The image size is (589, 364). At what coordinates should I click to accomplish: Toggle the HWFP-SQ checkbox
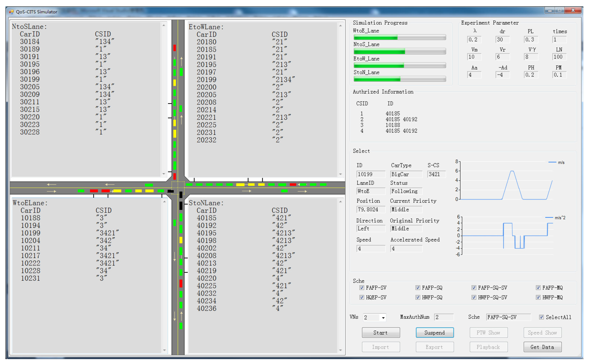[x=418, y=297]
